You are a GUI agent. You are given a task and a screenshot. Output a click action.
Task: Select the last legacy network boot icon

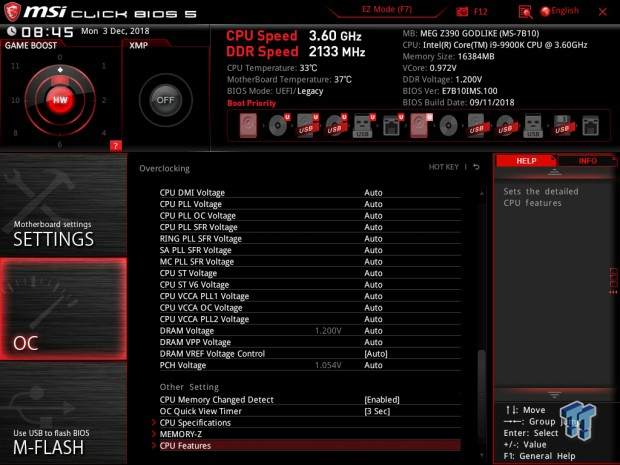(590, 126)
